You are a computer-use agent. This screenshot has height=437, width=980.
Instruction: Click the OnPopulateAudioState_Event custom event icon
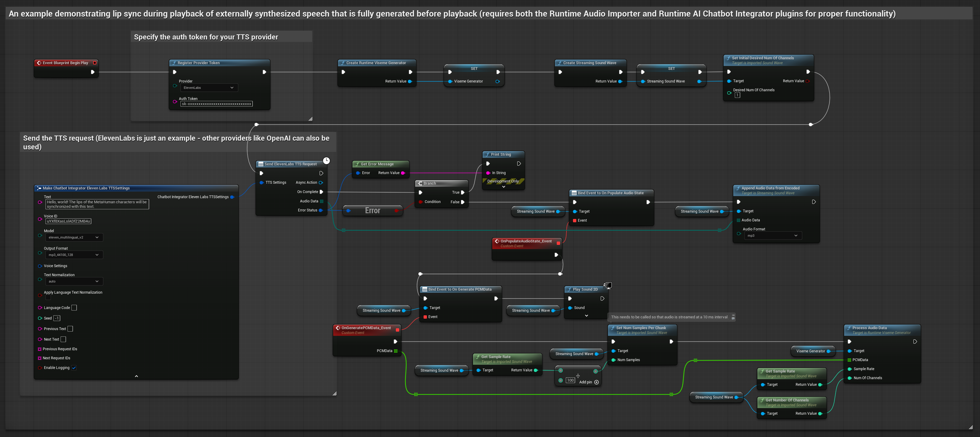click(x=497, y=241)
